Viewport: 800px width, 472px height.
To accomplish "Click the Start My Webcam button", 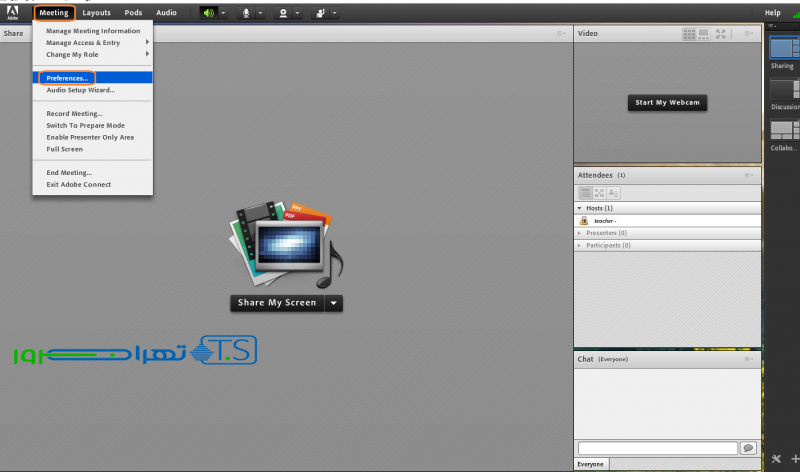I will 667,103.
